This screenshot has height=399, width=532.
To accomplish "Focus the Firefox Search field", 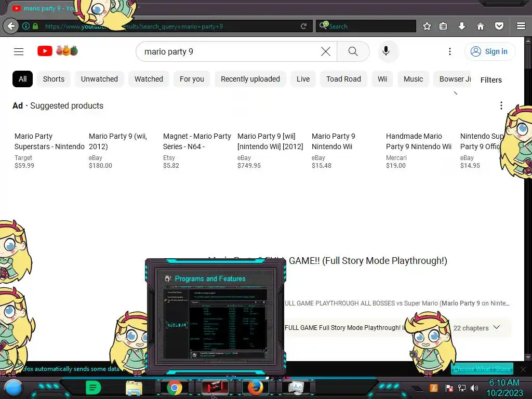I will (366, 26).
